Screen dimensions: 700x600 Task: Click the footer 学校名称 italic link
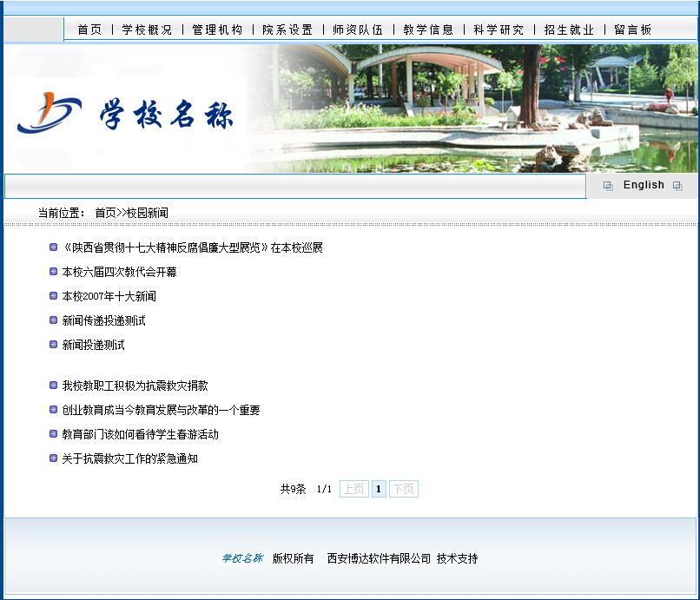pos(242,558)
